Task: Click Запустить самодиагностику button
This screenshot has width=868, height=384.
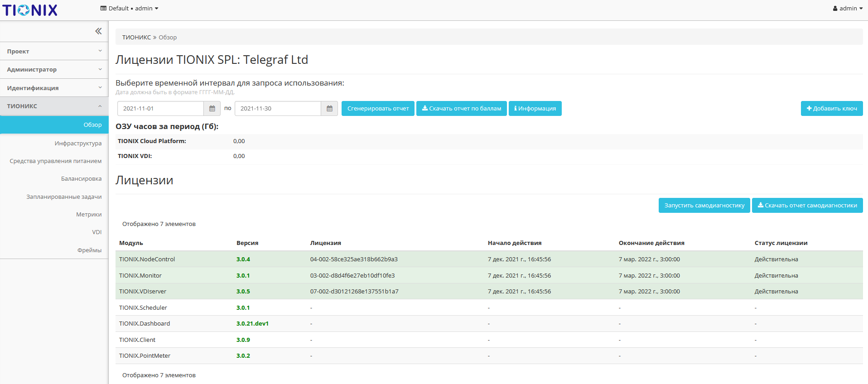Action: (x=704, y=206)
